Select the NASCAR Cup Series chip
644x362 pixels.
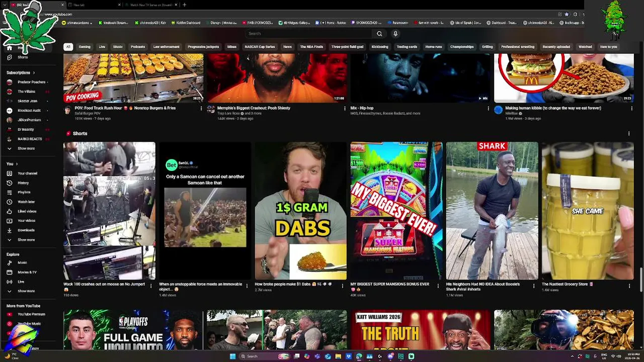260,47
